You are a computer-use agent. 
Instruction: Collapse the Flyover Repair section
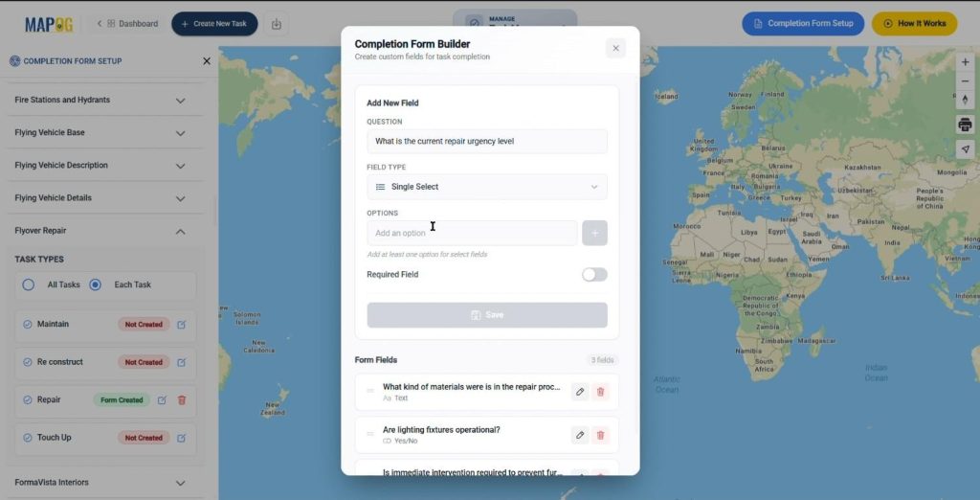coord(180,232)
